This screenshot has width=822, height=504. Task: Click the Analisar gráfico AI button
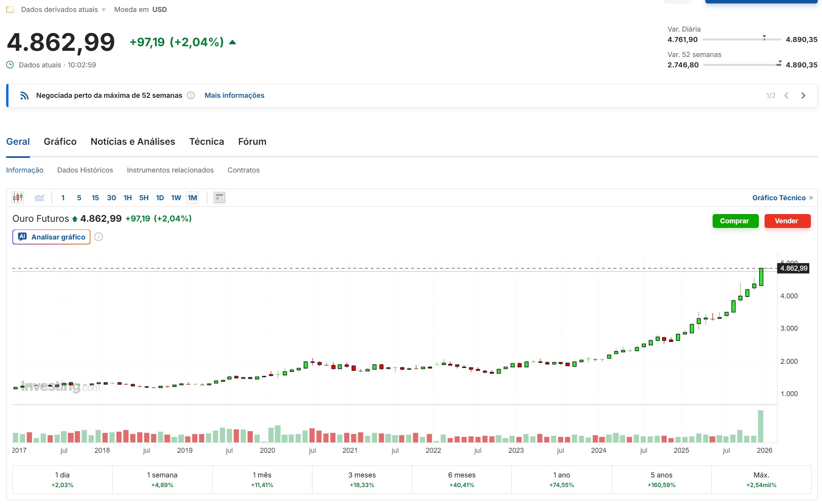pyautogui.click(x=52, y=237)
